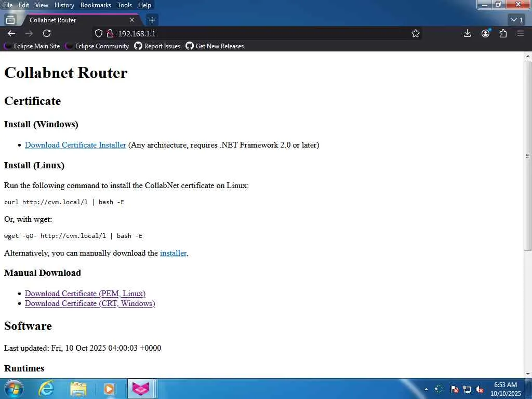Open the hamburger application menu
The image size is (532, 399).
tap(521, 33)
